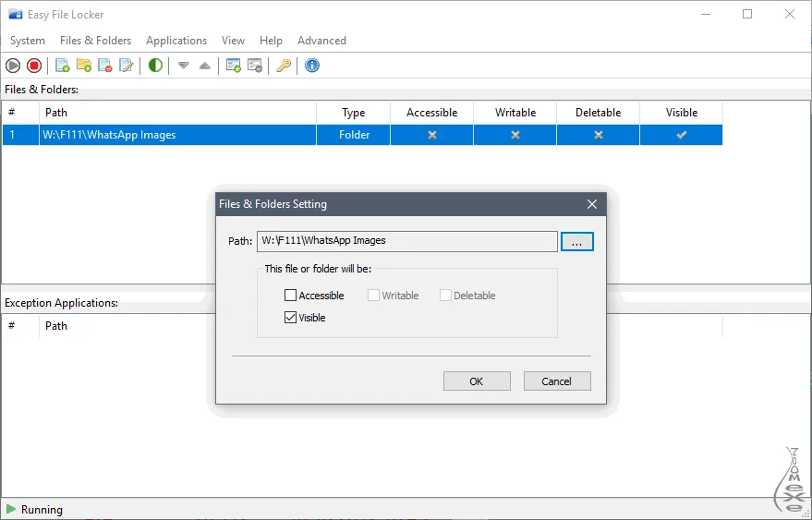Click the red Stop protection icon
Viewport: 812px width, 520px height.
click(34, 66)
